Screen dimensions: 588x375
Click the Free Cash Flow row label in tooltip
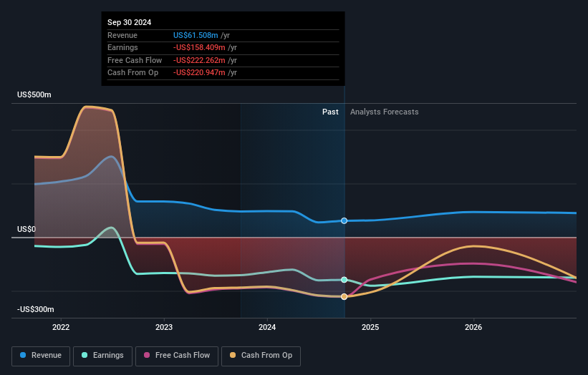coord(135,60)
